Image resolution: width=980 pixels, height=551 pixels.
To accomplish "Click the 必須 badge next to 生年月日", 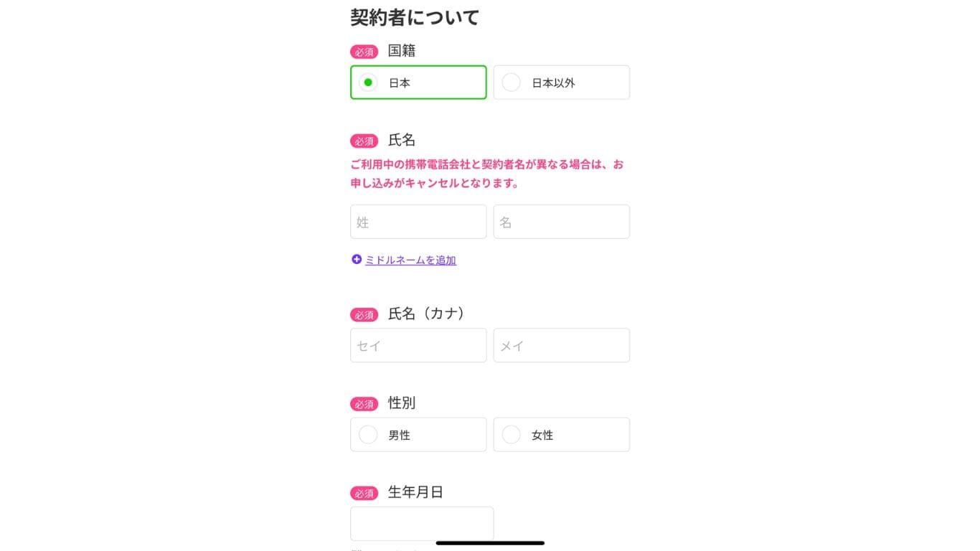I will (x=364, y=493).
